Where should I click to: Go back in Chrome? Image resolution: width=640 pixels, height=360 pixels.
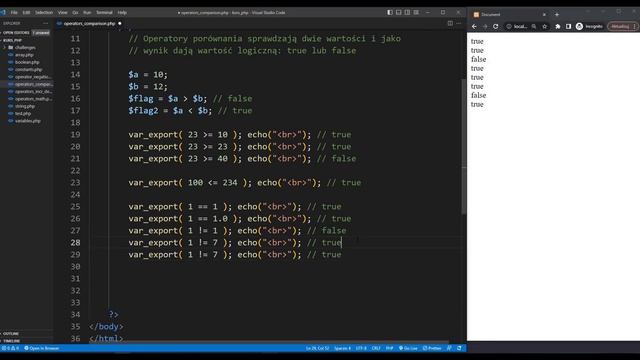click(474, 27)
